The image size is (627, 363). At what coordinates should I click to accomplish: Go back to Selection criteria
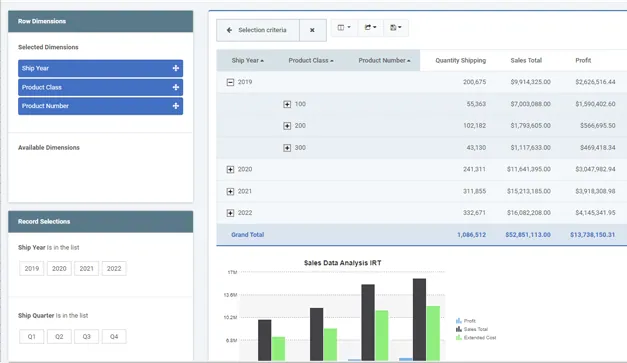[258, 30]
